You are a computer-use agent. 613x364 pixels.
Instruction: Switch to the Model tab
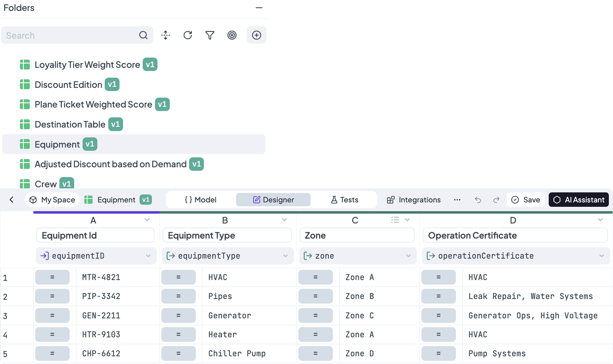pyautogui.click(x=201, y=200)
